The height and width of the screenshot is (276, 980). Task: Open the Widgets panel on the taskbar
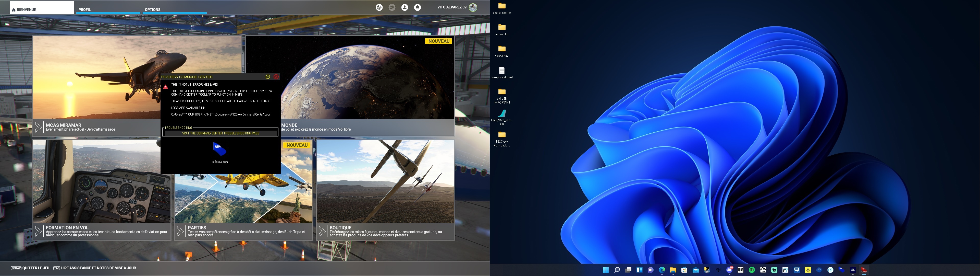coord(640,270)
